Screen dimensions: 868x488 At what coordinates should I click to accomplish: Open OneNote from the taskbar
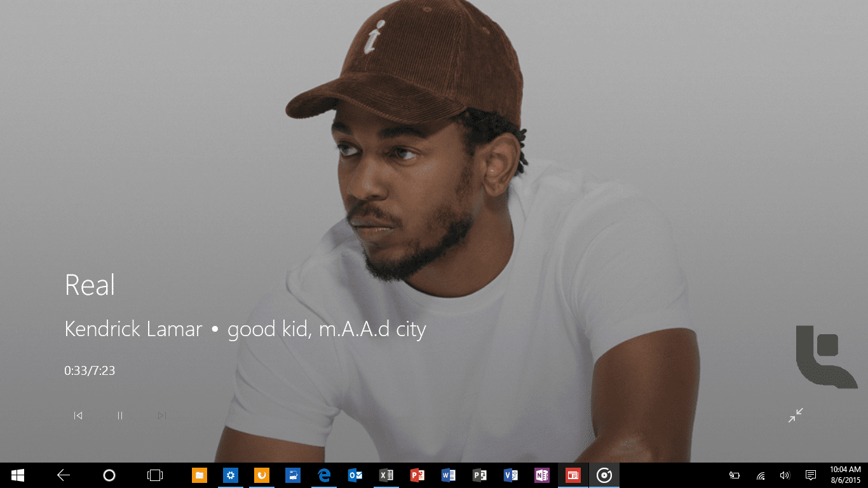click(x=542, y=475)
